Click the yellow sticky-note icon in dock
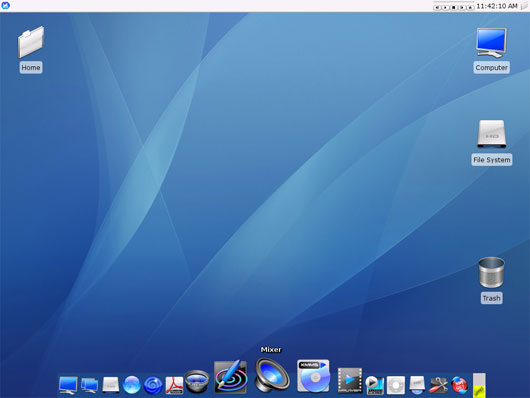The width and height of the screenshot is (530, 398). point(479,385)
